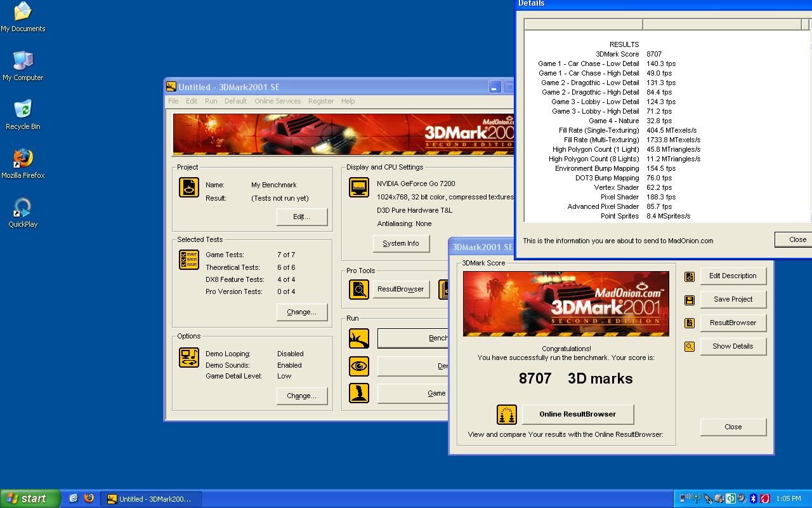Click the Online ResultBrowser icon
This screenshot has width=812, height=508.
(507, 415)
